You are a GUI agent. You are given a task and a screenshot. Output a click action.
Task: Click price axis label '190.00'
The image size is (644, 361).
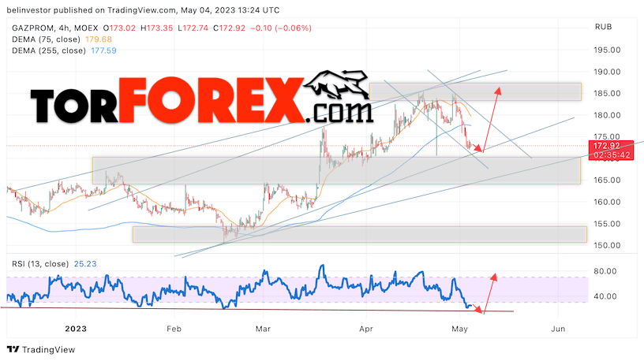tap(607, 72)
